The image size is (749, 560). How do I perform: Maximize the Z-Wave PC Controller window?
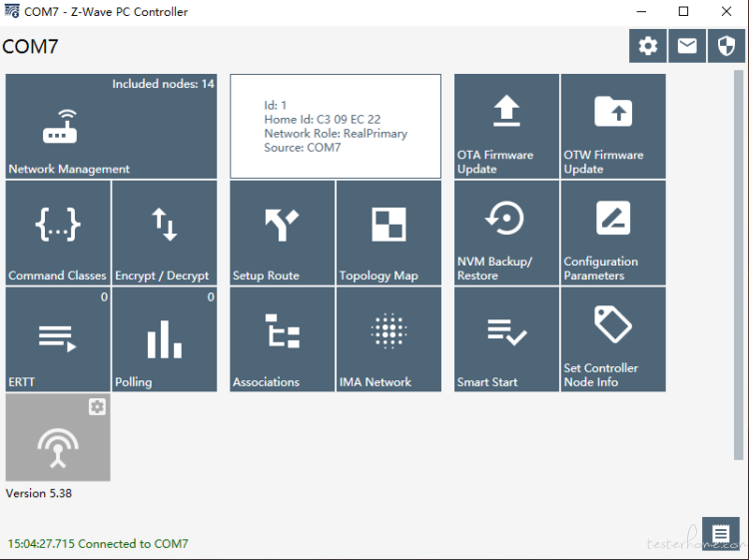tap(683, 11)
